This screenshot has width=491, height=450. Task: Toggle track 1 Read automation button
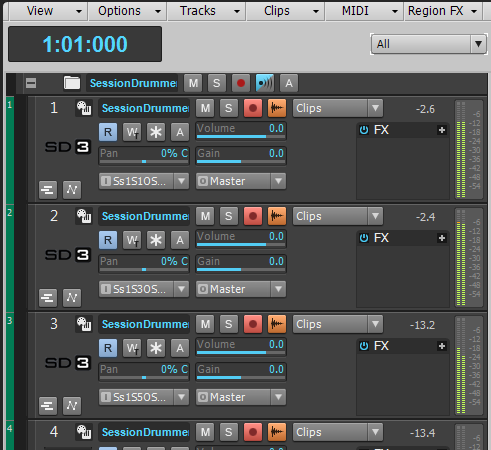(108, 132)
